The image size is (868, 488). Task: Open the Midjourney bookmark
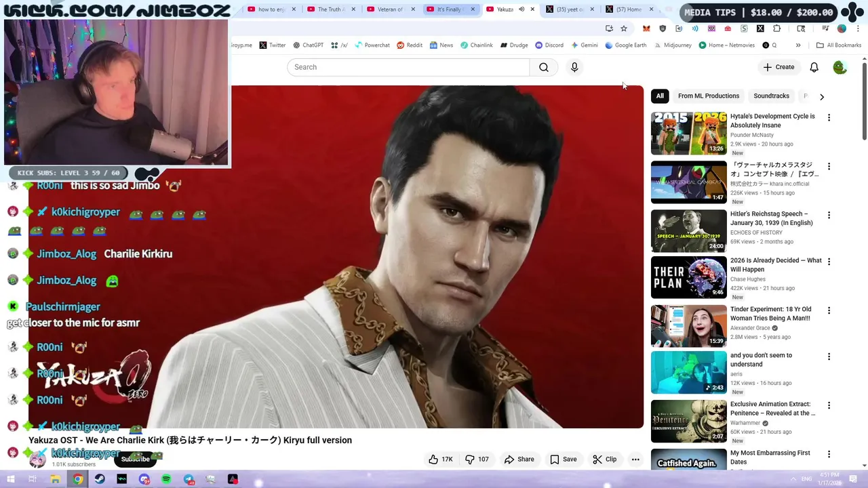pyautogui.click(x=673, y=45)
